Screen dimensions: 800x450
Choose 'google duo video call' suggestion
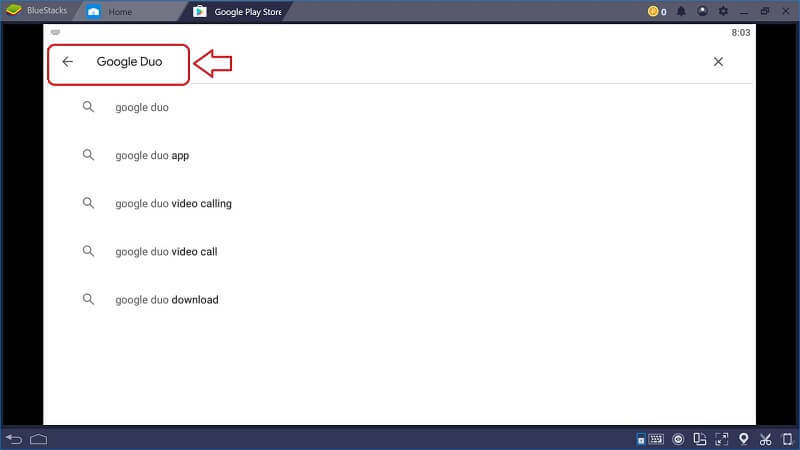166,252
